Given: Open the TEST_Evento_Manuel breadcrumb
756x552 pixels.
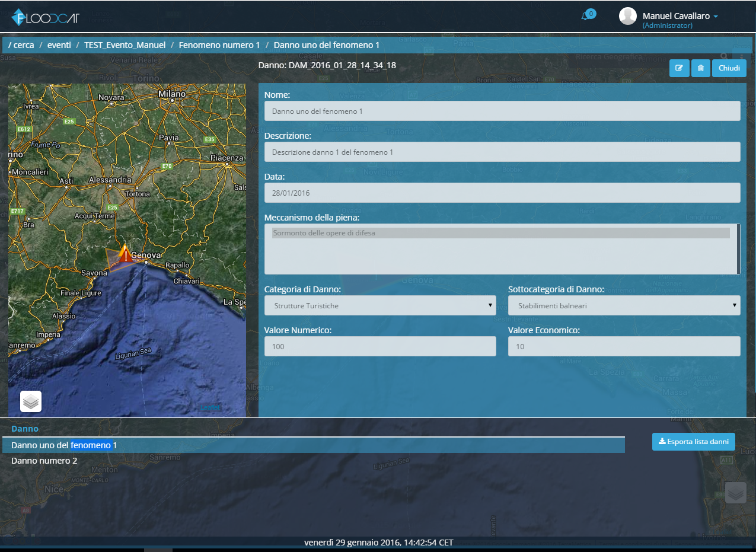Looking at the screenshot, I should [x=125, y=45].
